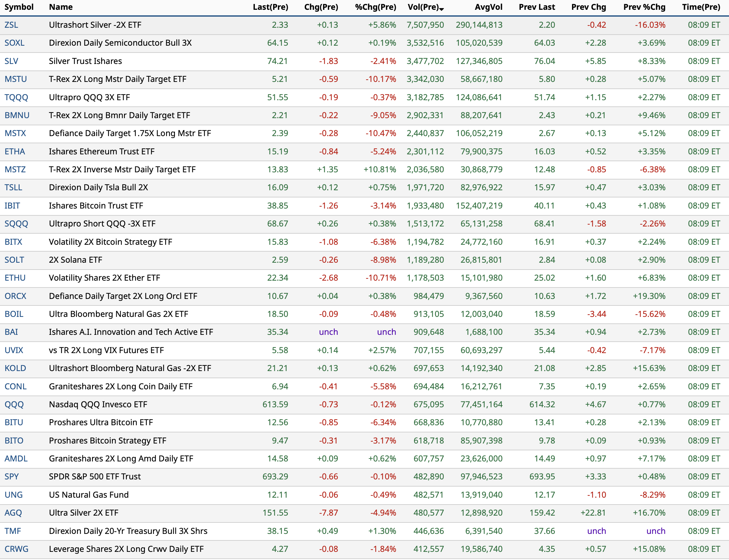729x560 pixels.
Task: Open the BOIL ticker link
Action: point(14,314)
